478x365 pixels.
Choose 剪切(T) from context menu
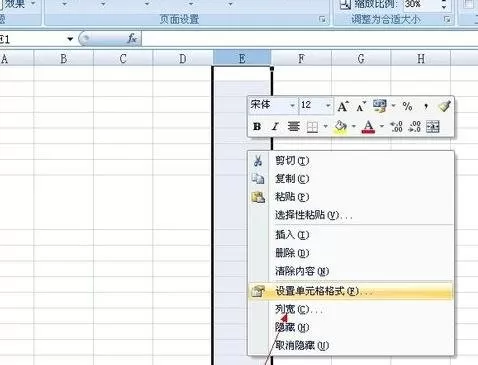[x=351, y=161]
